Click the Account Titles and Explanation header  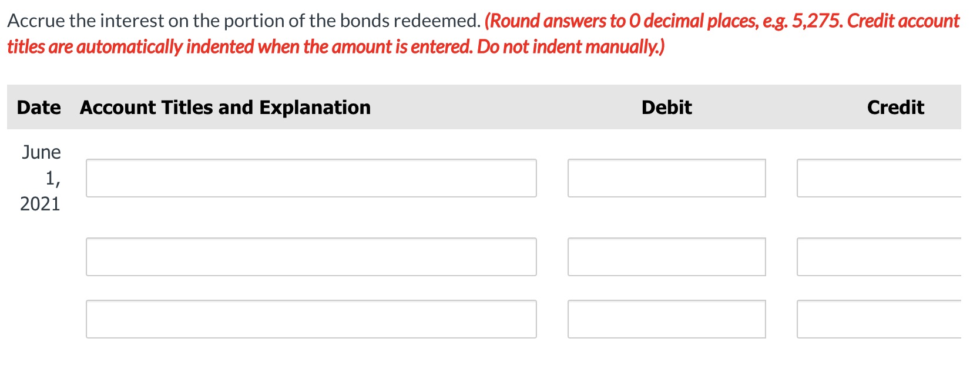(224, 108)
